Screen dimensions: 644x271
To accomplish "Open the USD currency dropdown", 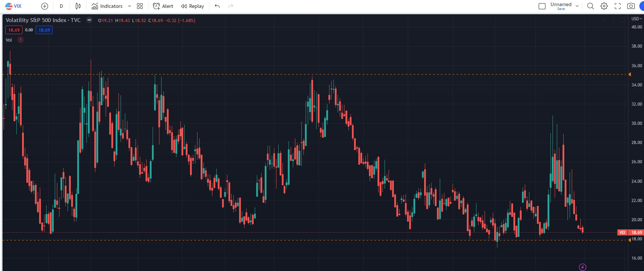I will click(x=636, y=18).
